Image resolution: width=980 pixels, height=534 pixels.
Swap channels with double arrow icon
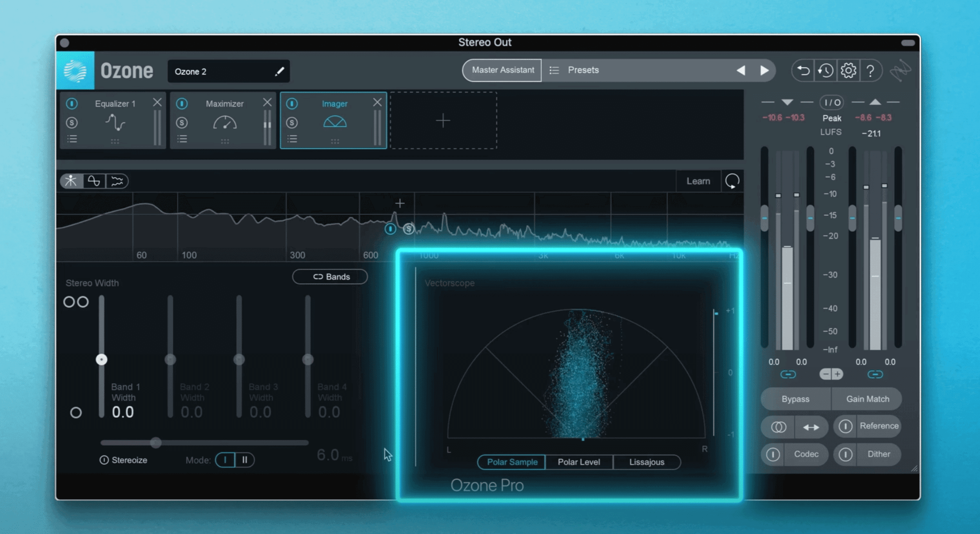[811, 427]
